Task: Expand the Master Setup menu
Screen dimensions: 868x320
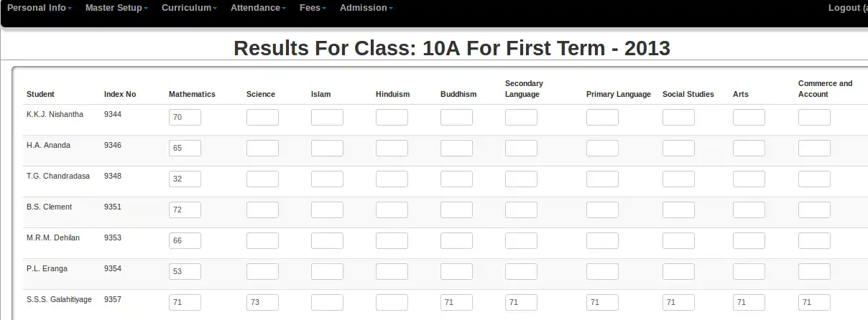Action: coord(116,8)
